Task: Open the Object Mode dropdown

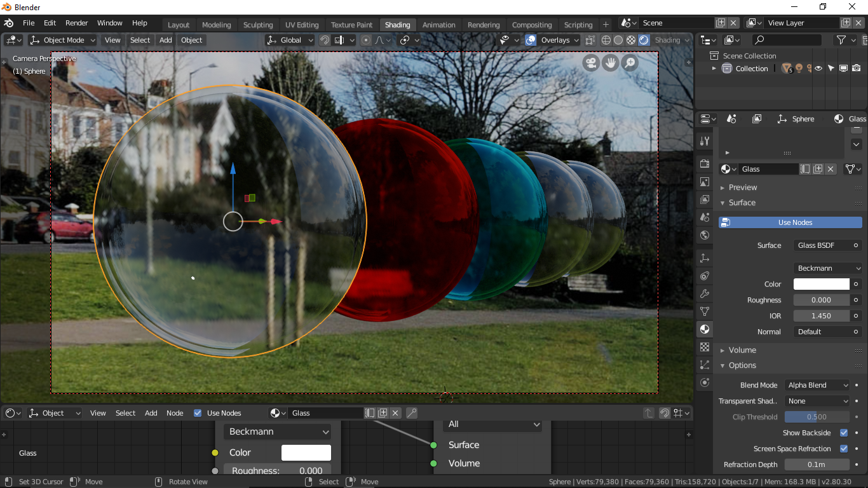Action: tap(62, 40)
